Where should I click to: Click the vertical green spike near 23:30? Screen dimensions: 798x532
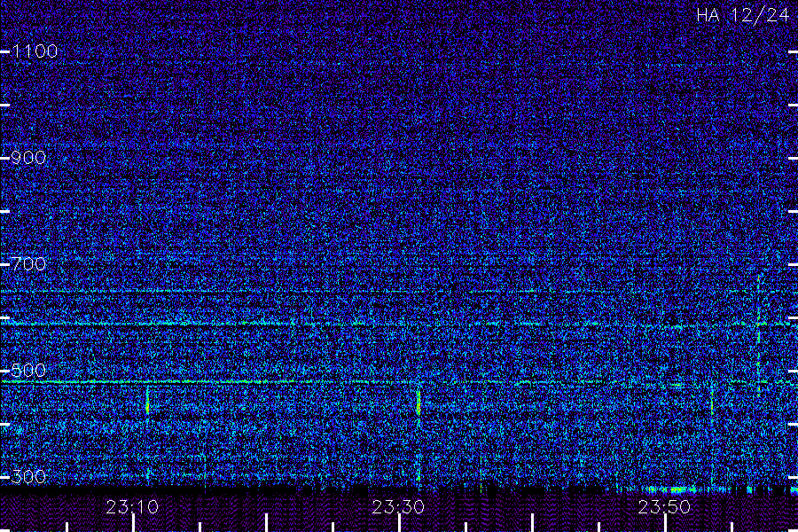pos(419,403)
